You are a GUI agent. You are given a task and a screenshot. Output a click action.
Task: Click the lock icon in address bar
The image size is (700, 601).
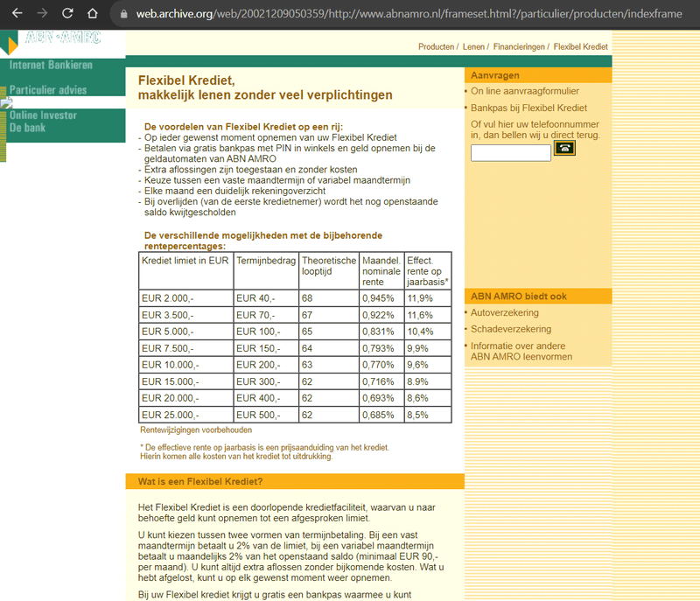click(123, 14)
